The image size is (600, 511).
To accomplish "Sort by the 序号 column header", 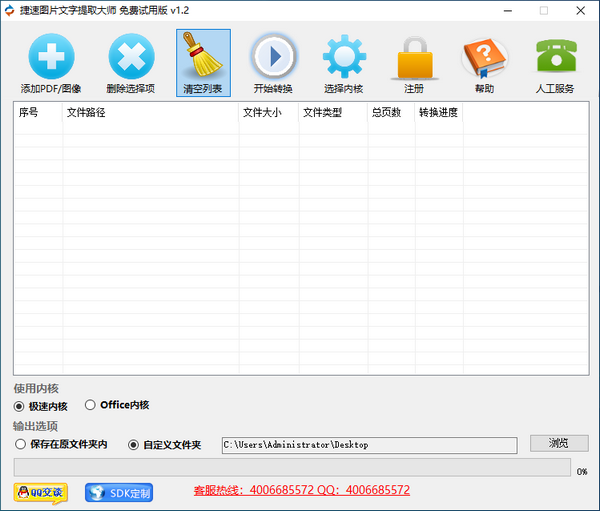I will click(x=38, y=113).
